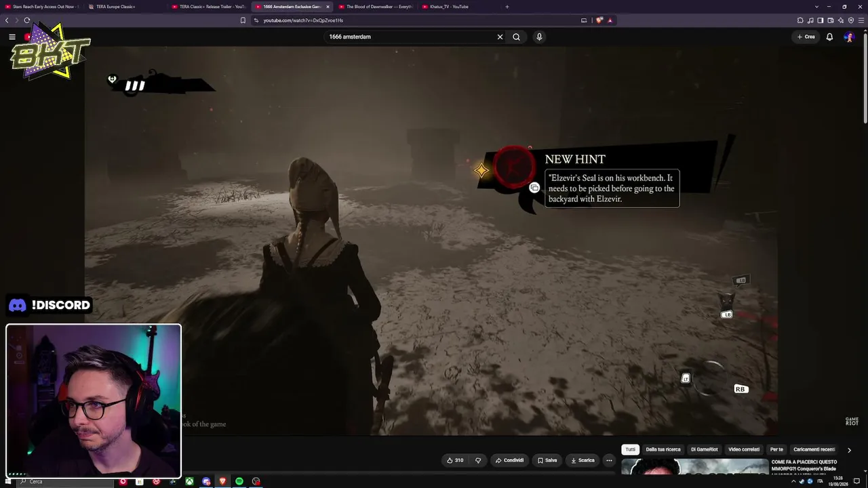Open the YouTube guide hamburger menu
868x488 pixels.
coord(12,37)
